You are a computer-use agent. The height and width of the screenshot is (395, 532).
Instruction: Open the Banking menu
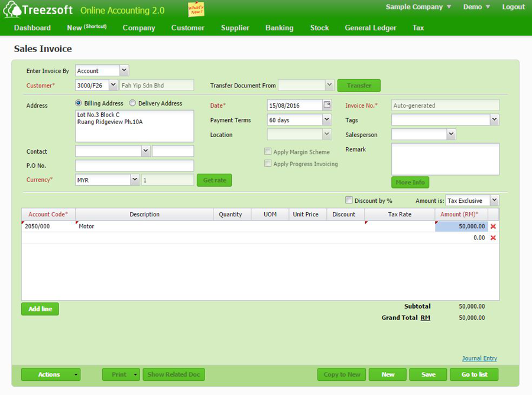click(279, 28)
